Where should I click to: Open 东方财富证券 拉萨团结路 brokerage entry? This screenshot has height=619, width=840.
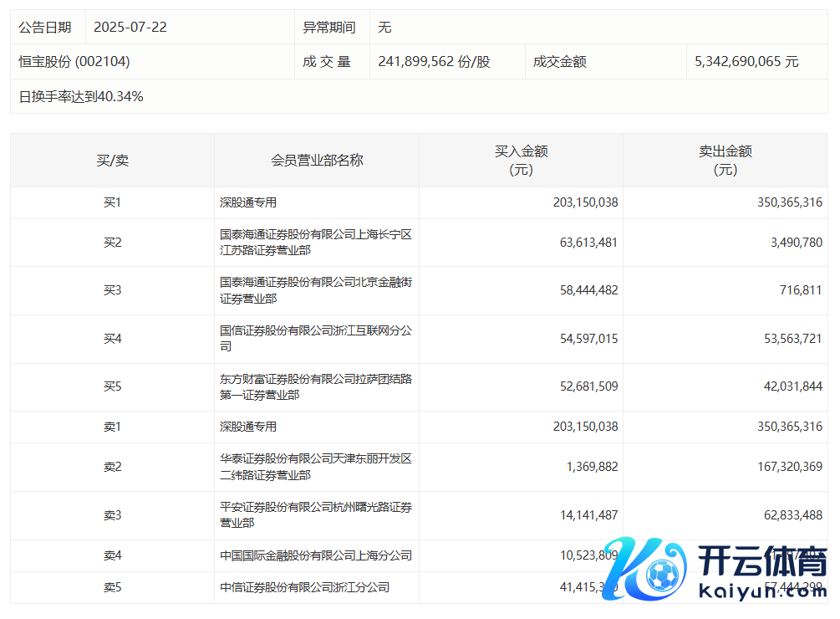[315, 386]
